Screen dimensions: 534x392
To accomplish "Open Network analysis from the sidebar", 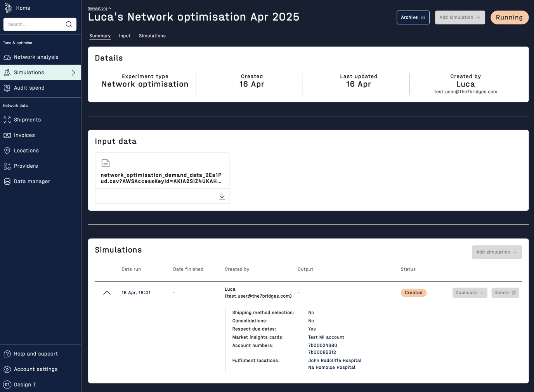I will point(35,57).
